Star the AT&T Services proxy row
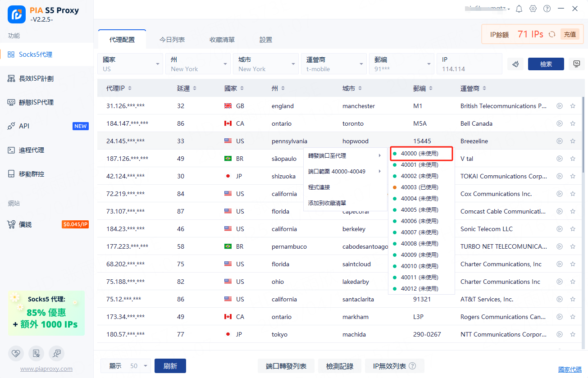 point(573,299)
